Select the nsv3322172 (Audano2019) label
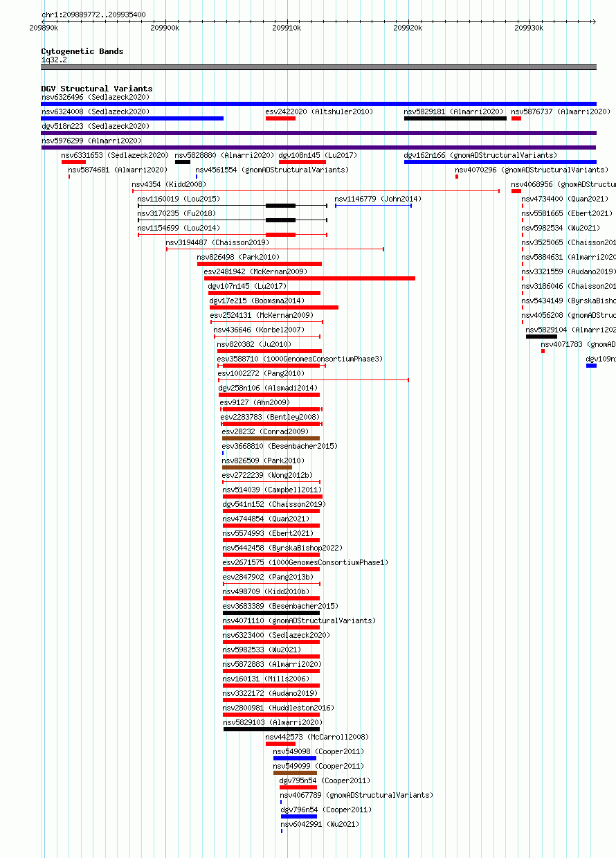This screenshot has height=858, width=616. [x=270, y=693]
